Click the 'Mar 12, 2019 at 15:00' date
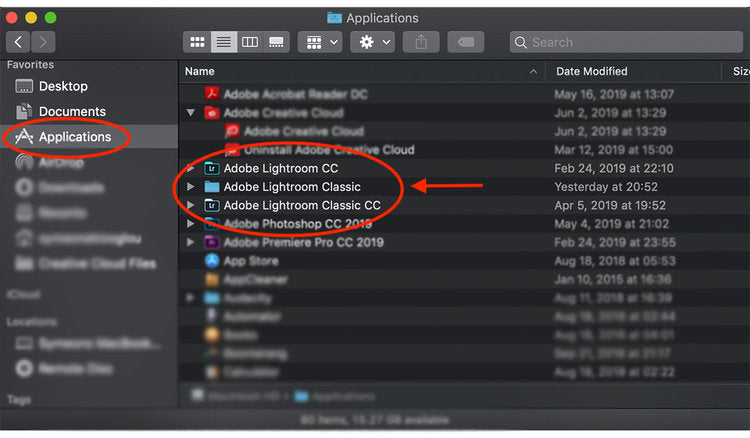 click(614, 150)
